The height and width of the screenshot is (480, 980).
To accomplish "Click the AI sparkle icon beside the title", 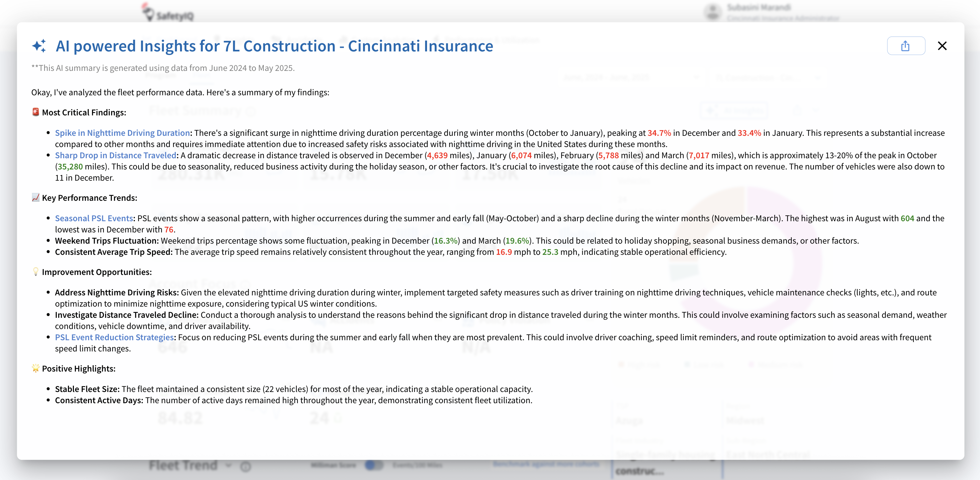I will [39, 46].
